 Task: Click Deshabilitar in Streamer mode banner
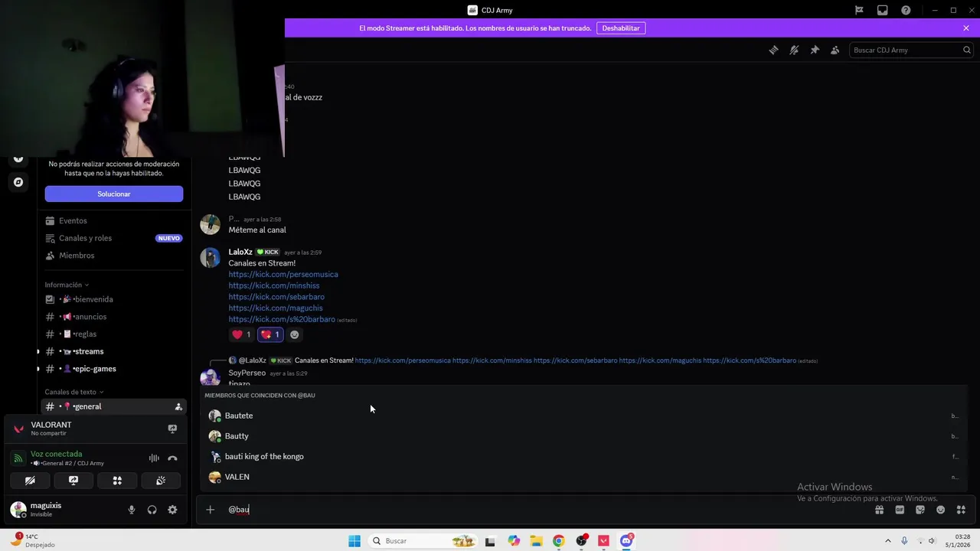(x=621, y=28)
